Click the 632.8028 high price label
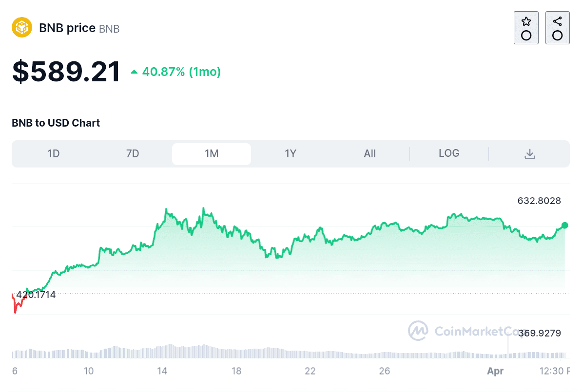Screen dimensions: 582x392 tap(539, 201)
